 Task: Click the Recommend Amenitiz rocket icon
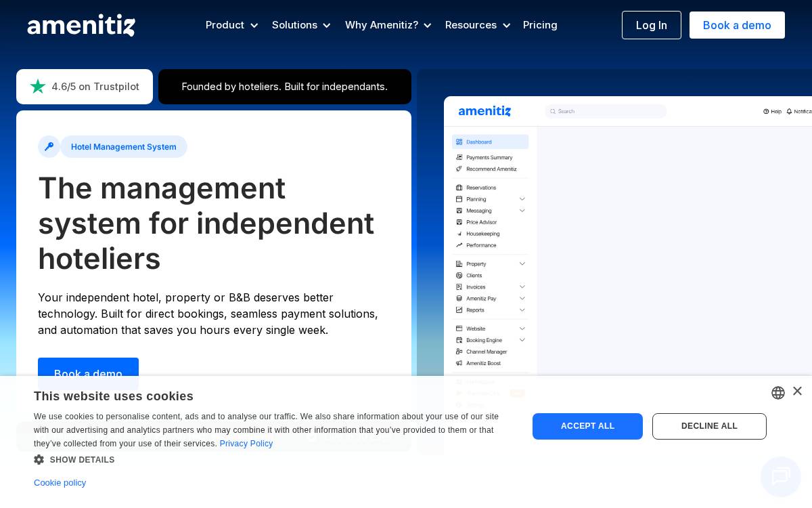459,169
